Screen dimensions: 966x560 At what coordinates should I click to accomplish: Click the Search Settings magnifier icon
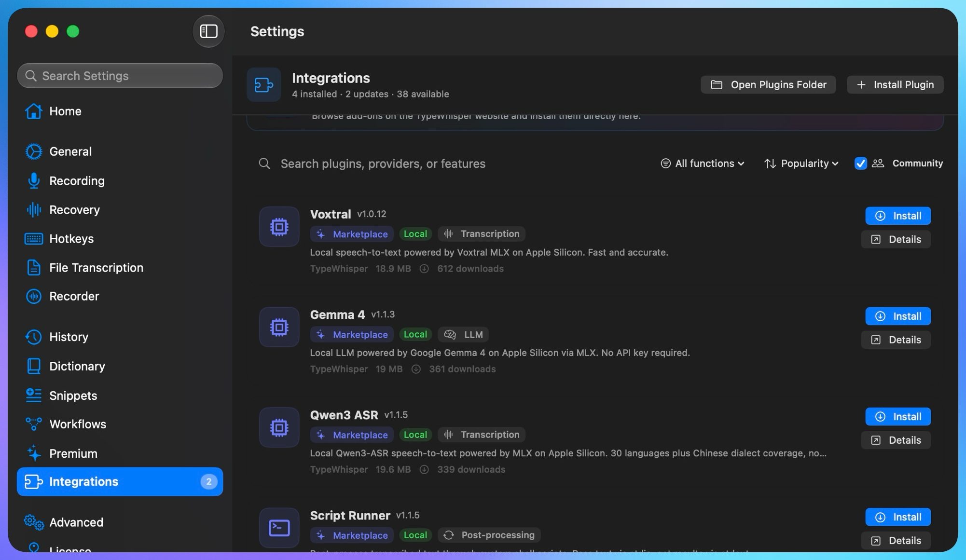[x=31, y=76]
